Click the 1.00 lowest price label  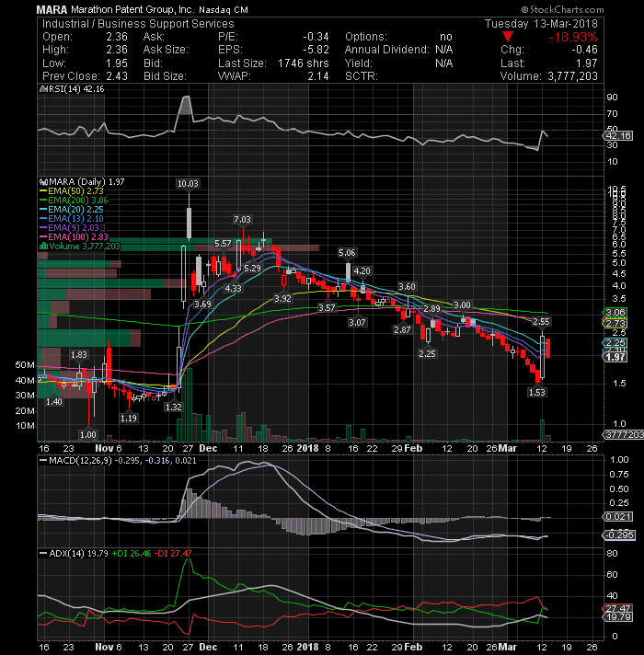click(x=88, y=435)
